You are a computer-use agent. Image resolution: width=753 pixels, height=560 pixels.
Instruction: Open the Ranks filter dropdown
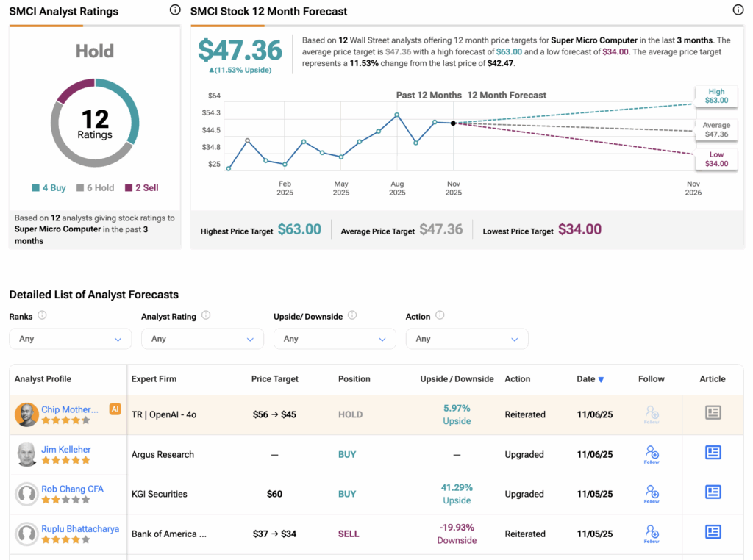(70, 339)
